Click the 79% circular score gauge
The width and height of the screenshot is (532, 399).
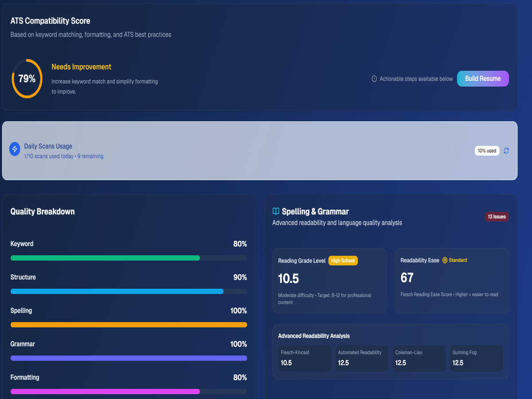click(27, 78)
